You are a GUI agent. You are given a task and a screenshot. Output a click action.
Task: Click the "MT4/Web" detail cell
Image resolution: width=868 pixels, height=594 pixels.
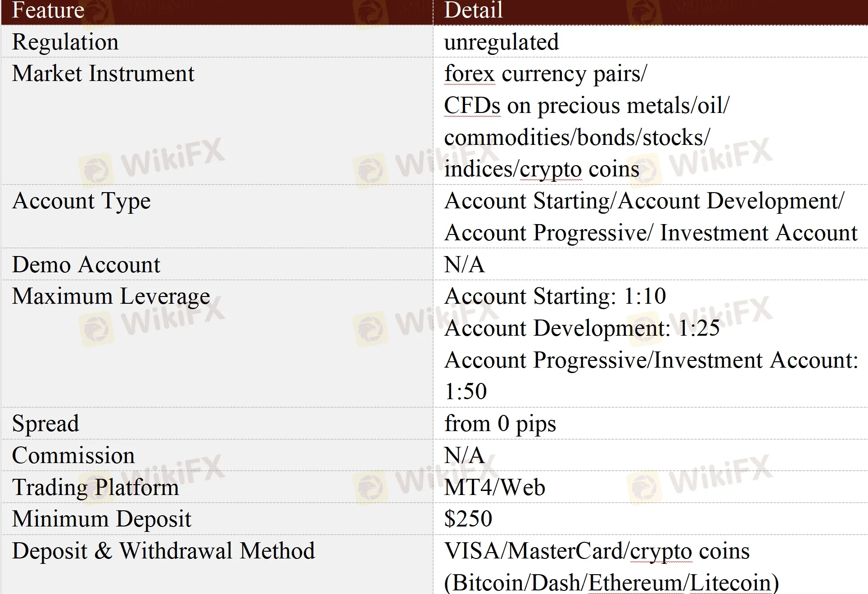click(x=494, y=487)
